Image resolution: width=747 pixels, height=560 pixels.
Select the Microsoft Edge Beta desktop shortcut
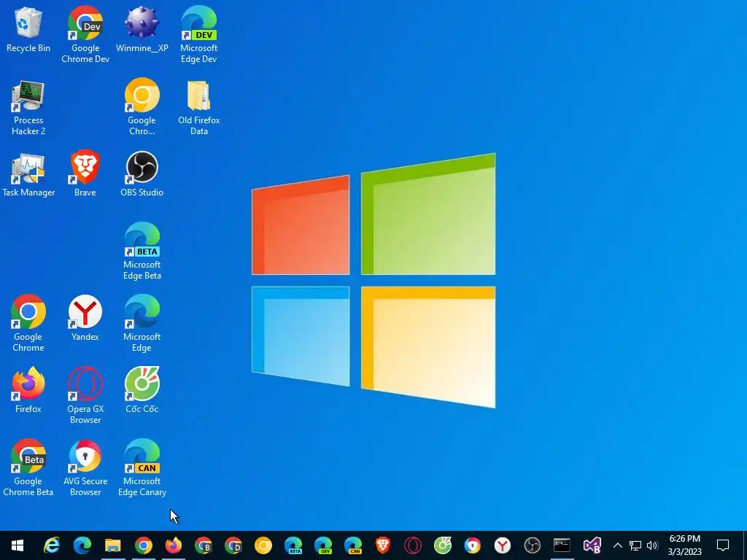142,252
